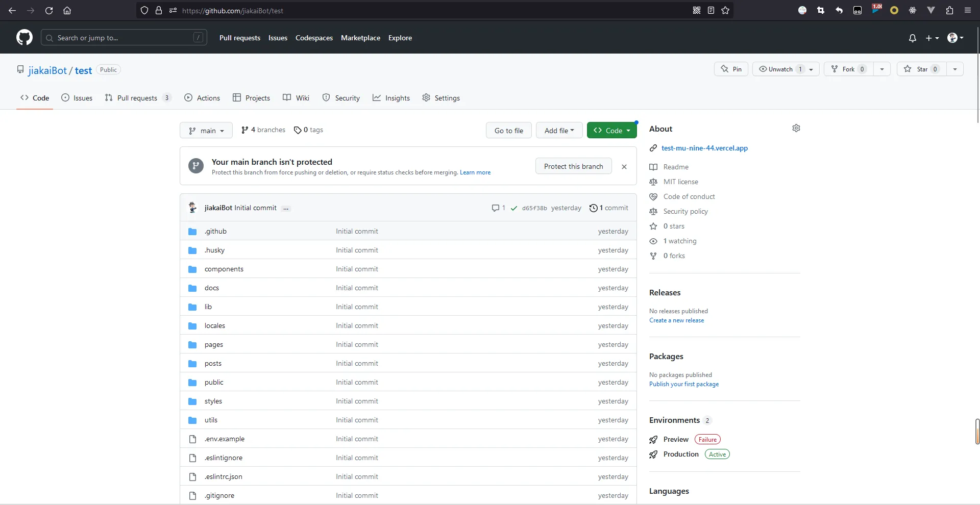The width and height of the screenshot is (980, 505).
Task: Open browser extensions puzzle icon
Action: point(949,10)
